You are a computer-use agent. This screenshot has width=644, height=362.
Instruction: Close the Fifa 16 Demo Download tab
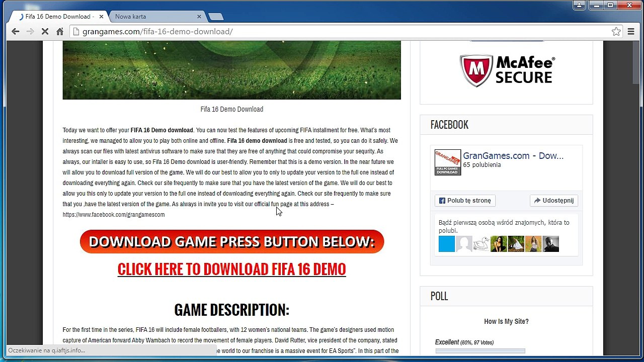(x=101, y=17)
